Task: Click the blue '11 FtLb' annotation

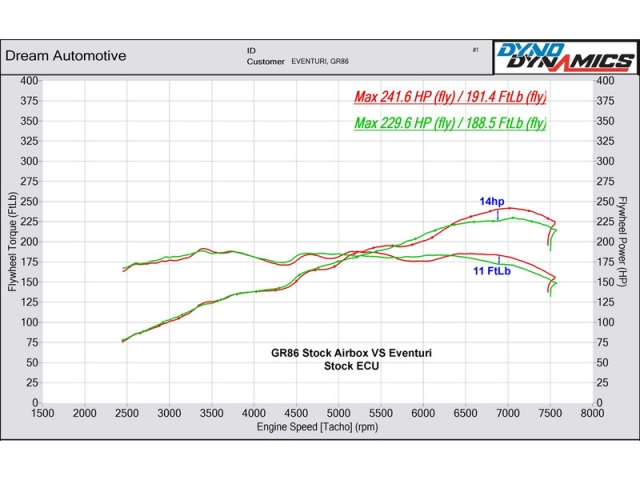Action: 492,271
